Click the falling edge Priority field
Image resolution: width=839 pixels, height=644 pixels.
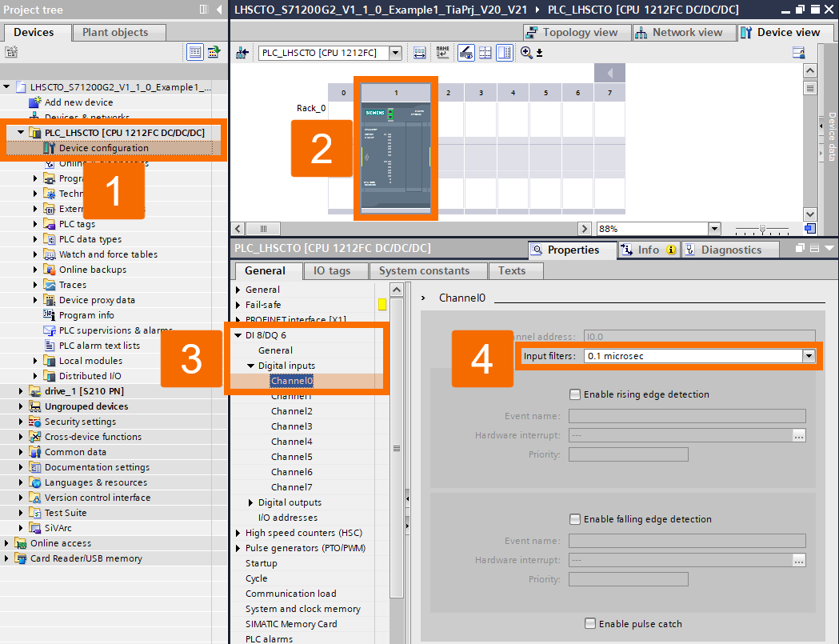[x=628, y=579]
